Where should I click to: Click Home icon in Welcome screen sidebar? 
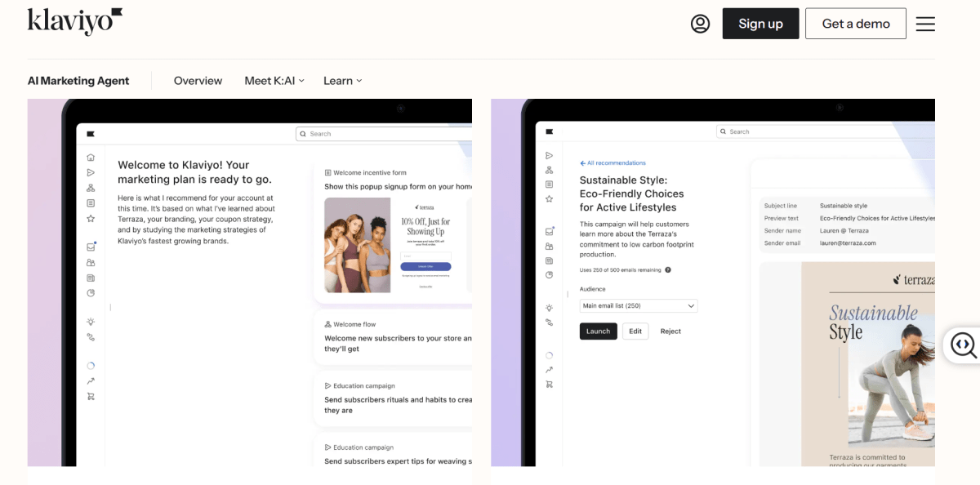91,158
